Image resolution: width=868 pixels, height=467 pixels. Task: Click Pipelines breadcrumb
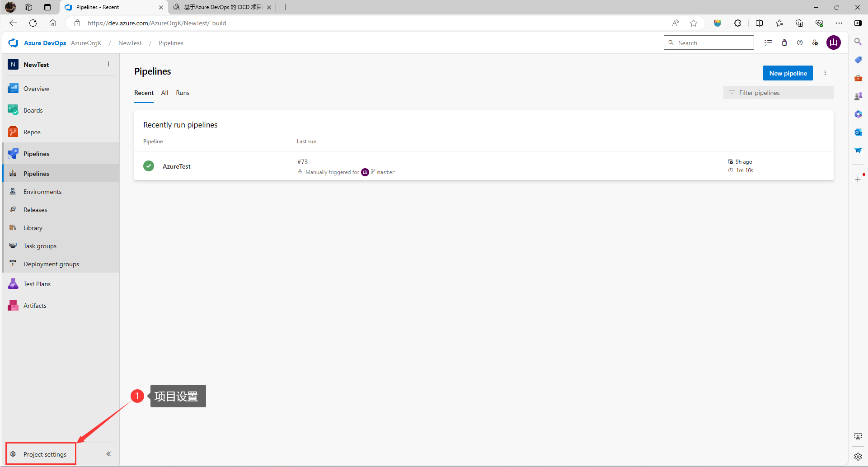coord(171,43)
